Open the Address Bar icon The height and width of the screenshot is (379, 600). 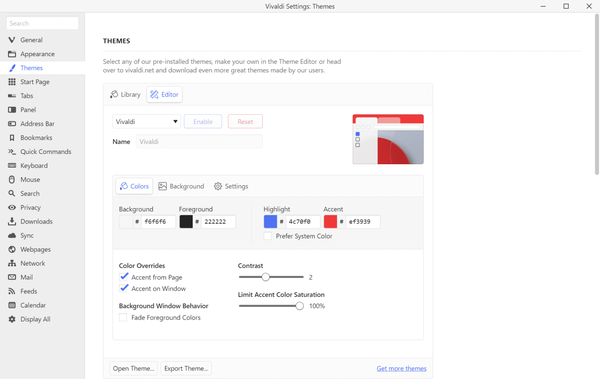click(12, 124)
